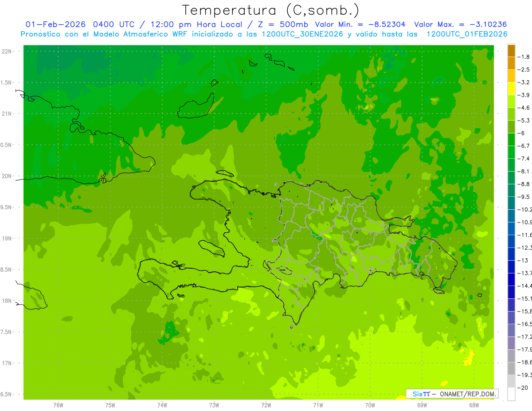The image size is (532, 411).
Task: Click the 69W longitude axis label
Action: pos(422,405)
